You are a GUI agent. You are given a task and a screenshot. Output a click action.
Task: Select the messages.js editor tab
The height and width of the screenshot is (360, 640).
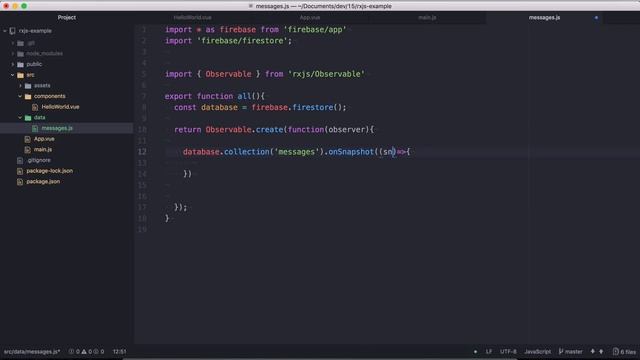click(x=544, y=18)
